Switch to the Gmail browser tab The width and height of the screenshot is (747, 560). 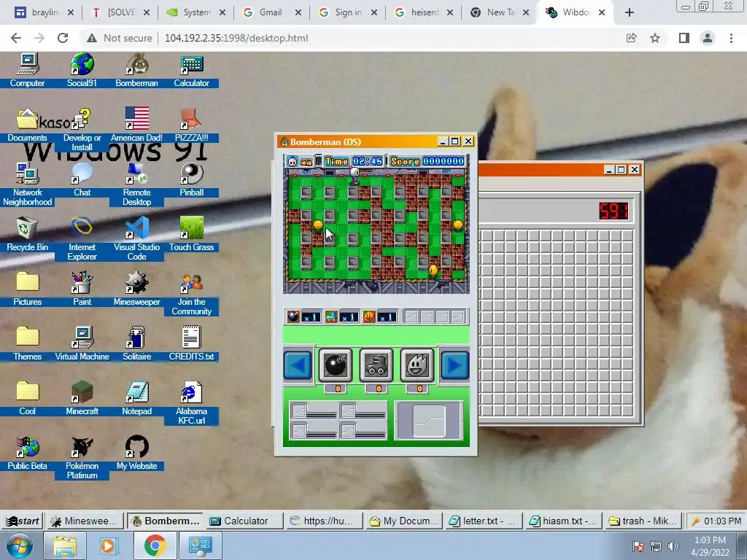pos(270,12)
